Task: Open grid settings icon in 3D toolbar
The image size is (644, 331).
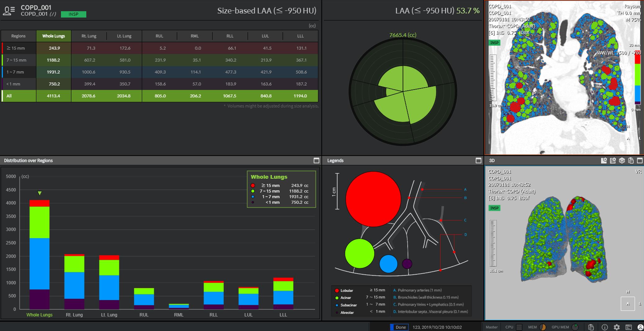Action: (613, 161)
